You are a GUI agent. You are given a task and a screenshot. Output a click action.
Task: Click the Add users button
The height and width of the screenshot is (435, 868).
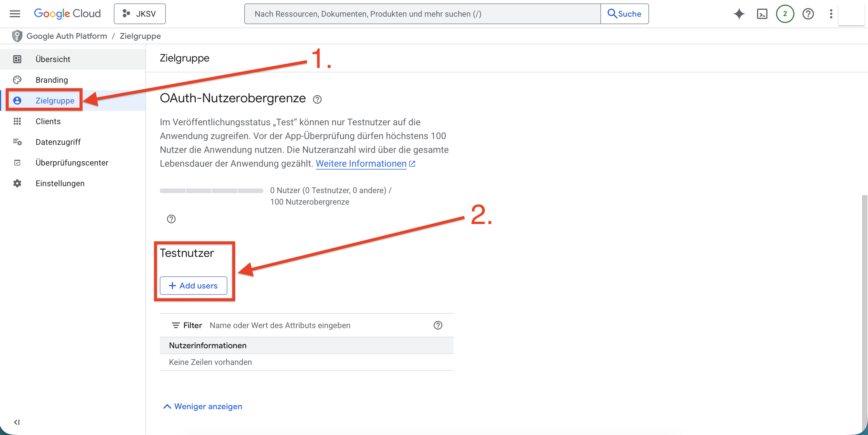pos(193,285)
